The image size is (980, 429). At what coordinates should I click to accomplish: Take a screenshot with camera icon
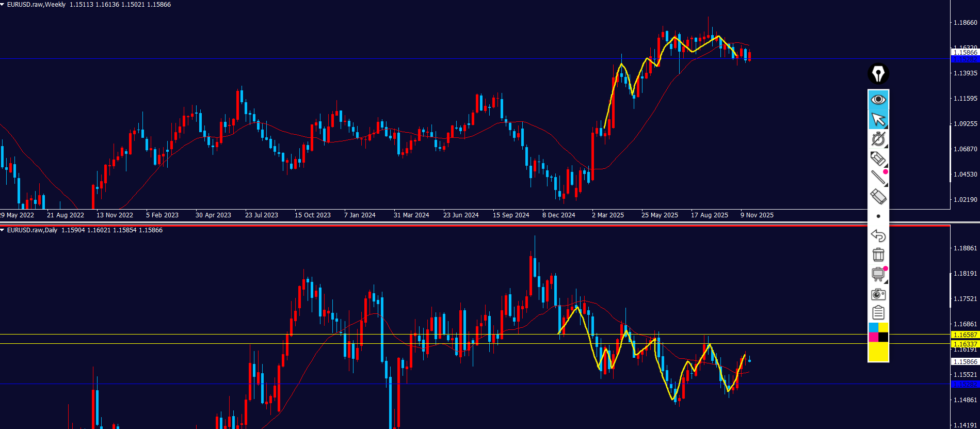coord(878,294)
